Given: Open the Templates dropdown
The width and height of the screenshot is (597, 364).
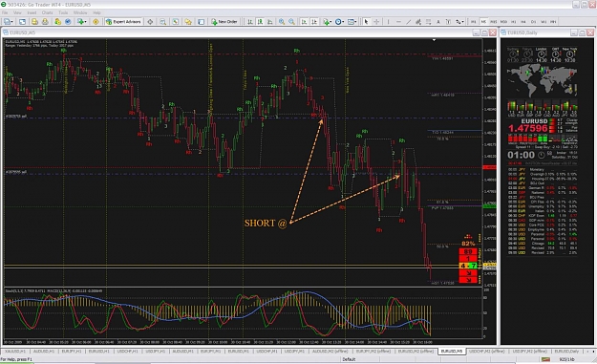Looking at the screenshot, I should pyautogui.click(x=352, y=22).
